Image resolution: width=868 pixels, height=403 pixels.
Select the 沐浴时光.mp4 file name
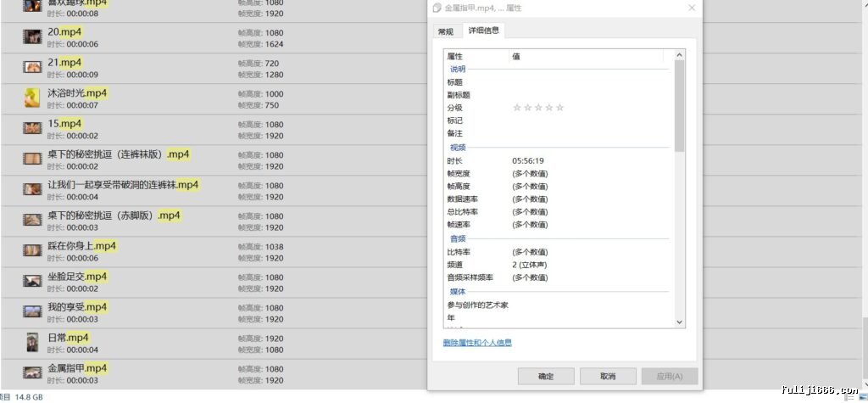coord(77,92)
